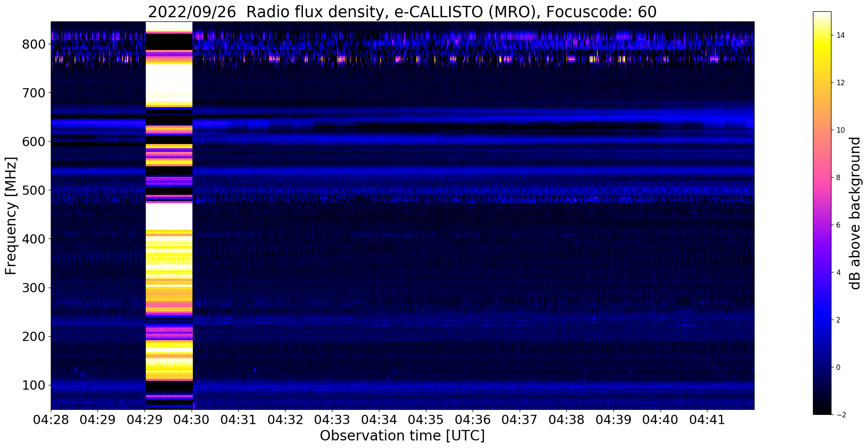Click the 04:36 time tick label
The image size is (868, 448).
(473, 420)
